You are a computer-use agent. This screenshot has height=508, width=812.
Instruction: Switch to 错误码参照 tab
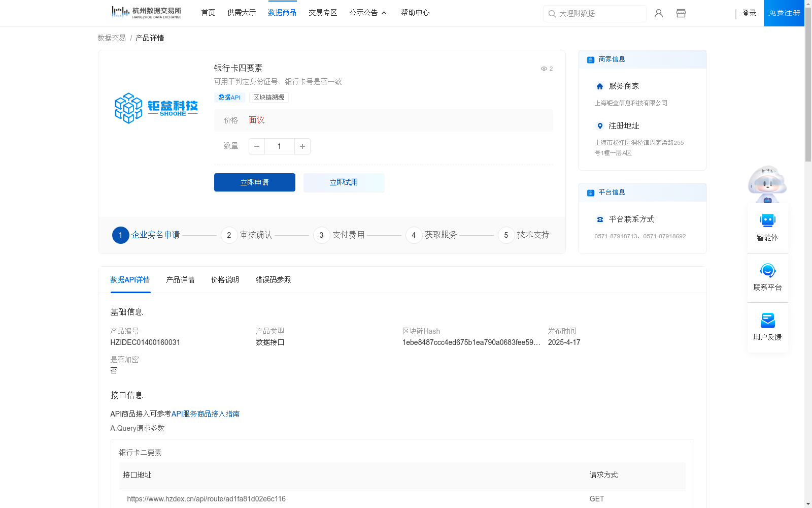click(273, 280)
